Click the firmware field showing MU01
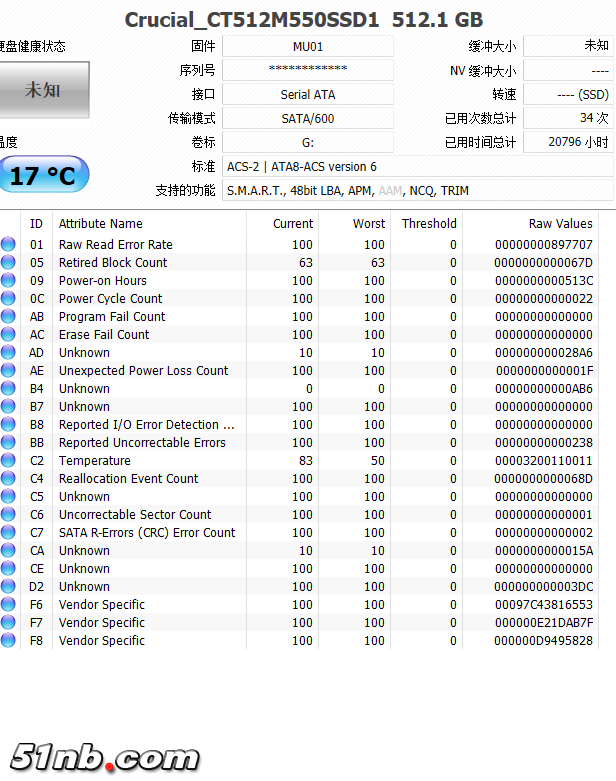This screenshot has height=781, width=616. [308, 46]
